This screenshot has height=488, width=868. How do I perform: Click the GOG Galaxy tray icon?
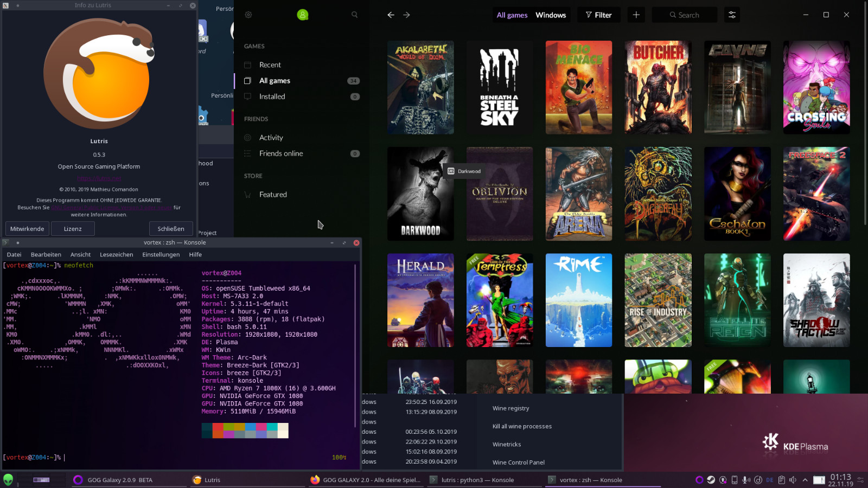click(699, 480)
